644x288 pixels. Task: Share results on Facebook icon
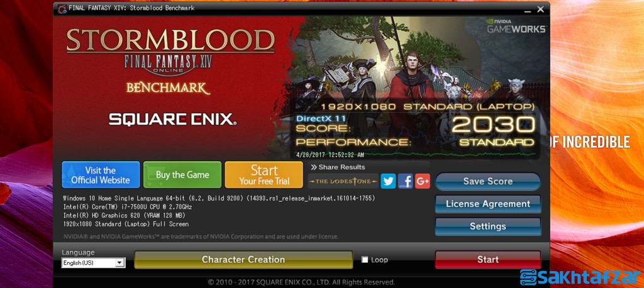405,181
